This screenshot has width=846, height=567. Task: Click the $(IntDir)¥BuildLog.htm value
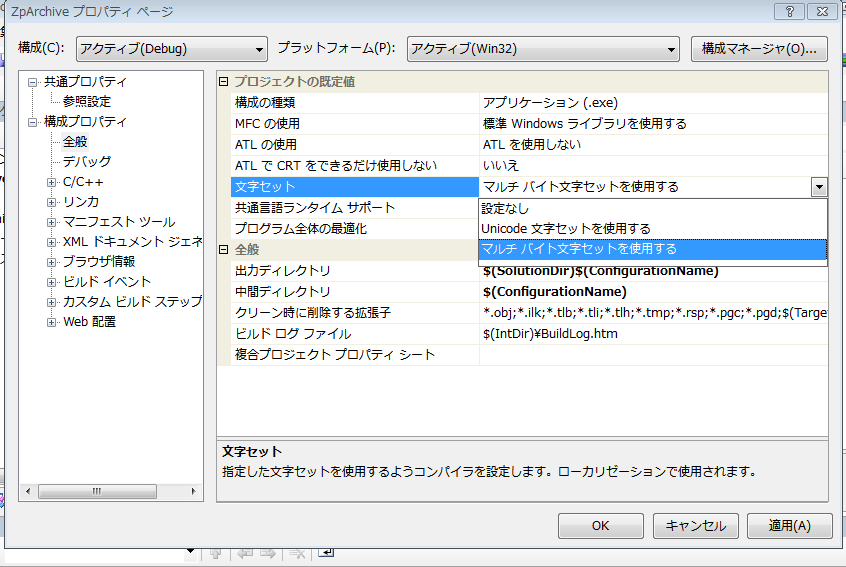[550, 334]
